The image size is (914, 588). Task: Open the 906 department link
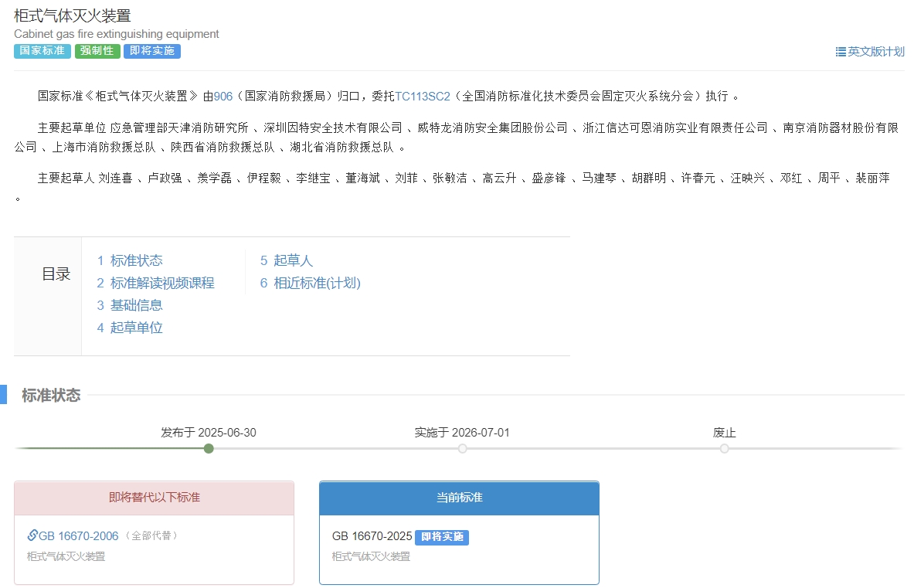point(223,96)
